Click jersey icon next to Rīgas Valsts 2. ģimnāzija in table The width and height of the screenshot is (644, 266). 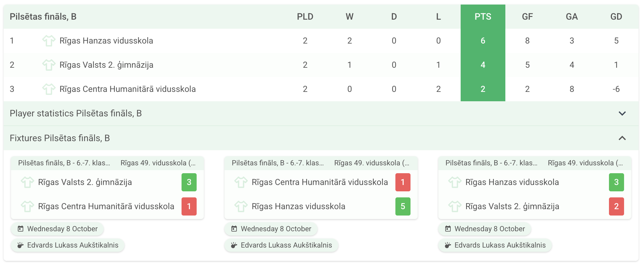click(x=49, y=65)
